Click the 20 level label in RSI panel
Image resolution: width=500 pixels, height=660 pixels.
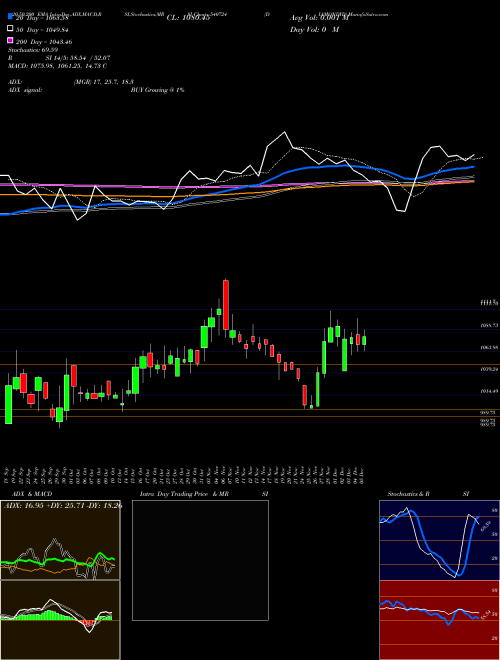coord(495,638)
